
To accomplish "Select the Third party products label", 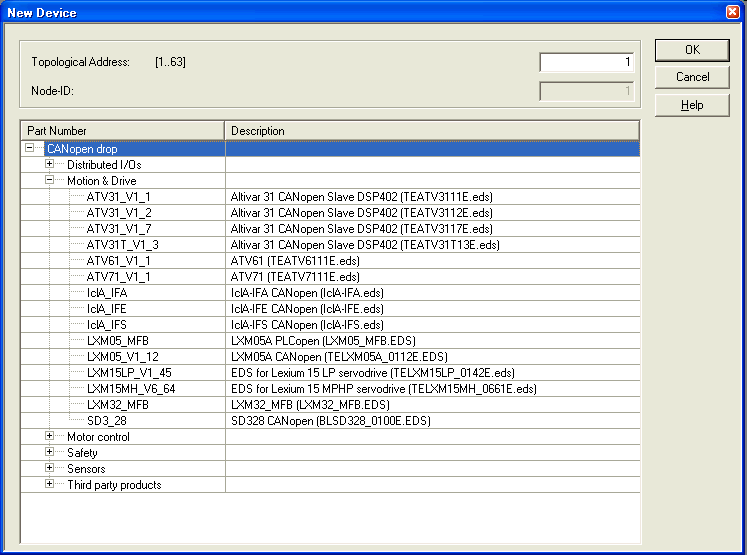I will coord(114,485).
